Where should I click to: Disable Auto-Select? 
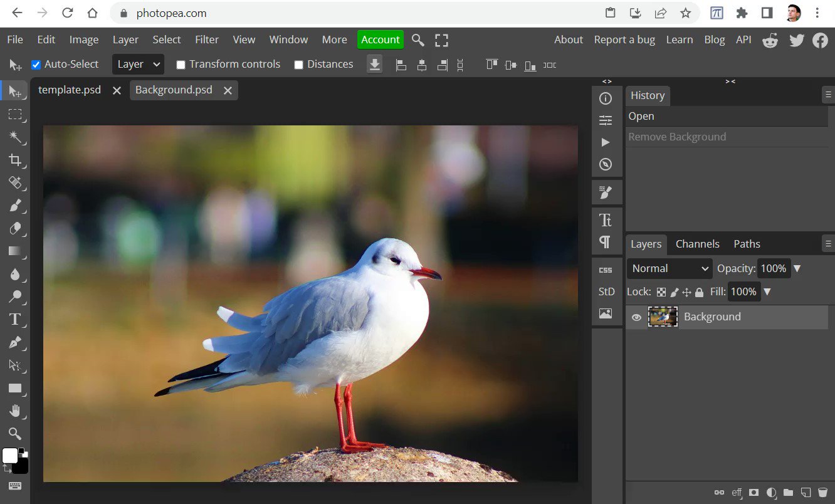click(x=36, y=64)
